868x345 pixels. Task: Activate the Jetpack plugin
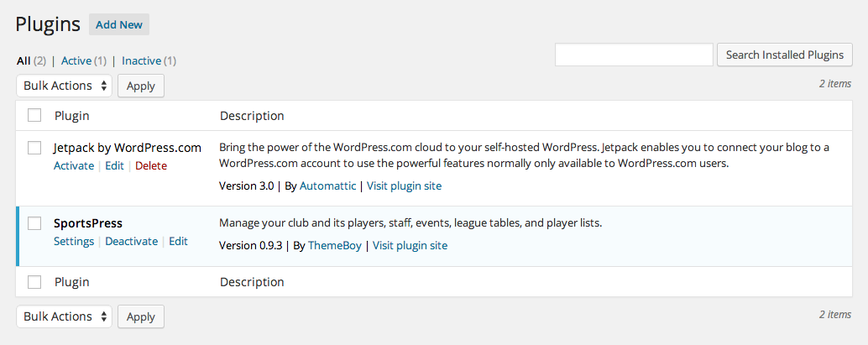pos(74,166)
